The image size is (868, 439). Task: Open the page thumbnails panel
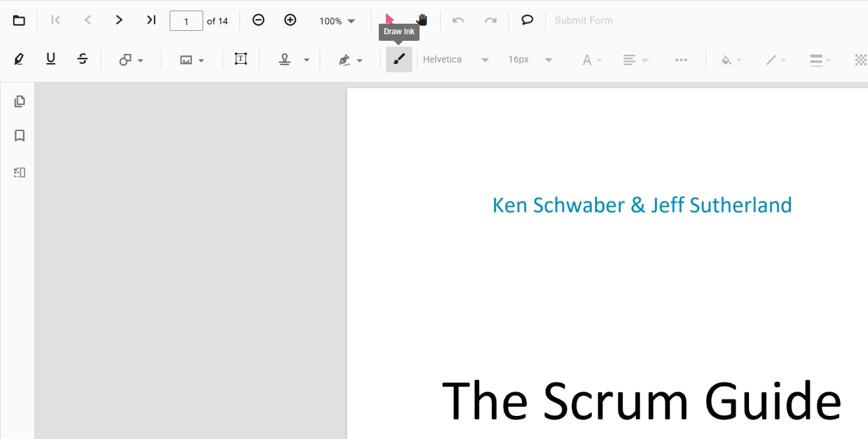19,101
